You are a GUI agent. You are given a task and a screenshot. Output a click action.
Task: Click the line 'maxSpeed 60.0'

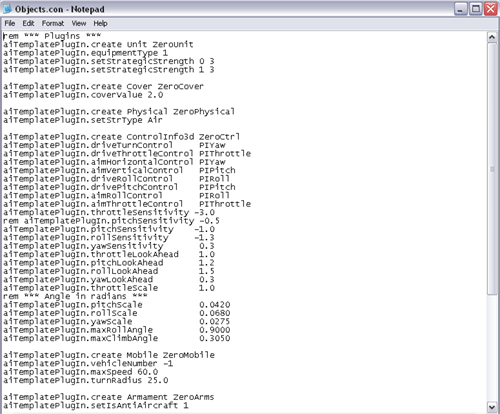[81, 372]
